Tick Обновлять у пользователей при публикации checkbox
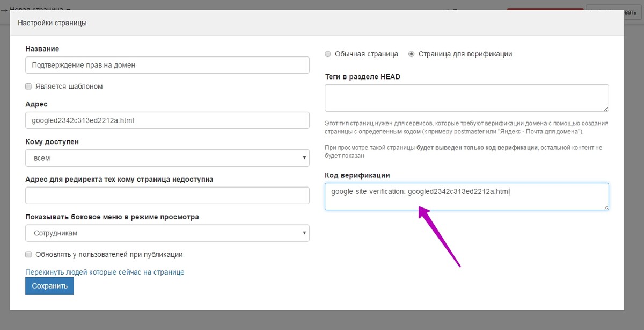 [28, 254]
